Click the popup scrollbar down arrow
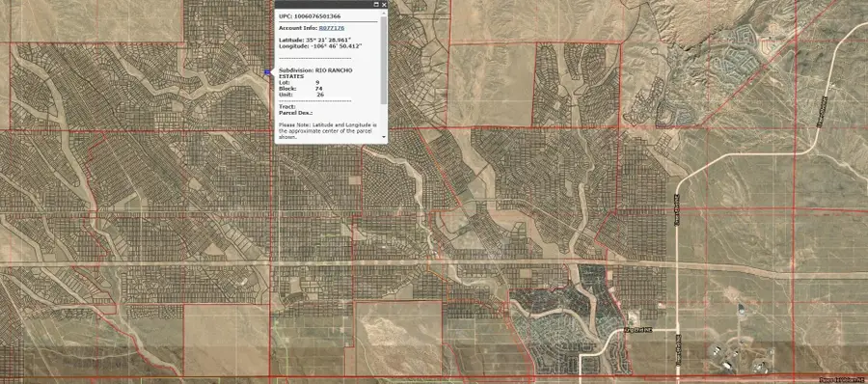The width and height of the screenshot is (868, 384). (x=384, y=136)
